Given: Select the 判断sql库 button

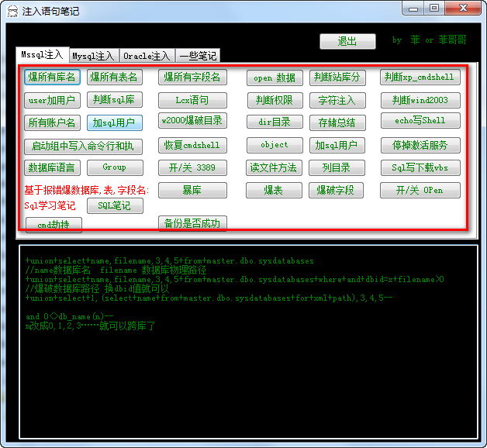Looking at the screenshot, I should point(114,100).
